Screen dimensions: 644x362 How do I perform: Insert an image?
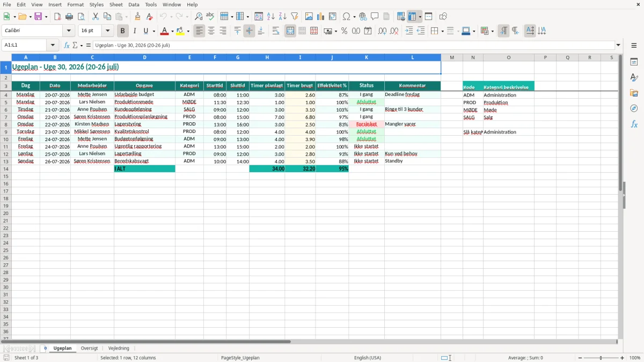coord(309,17)
